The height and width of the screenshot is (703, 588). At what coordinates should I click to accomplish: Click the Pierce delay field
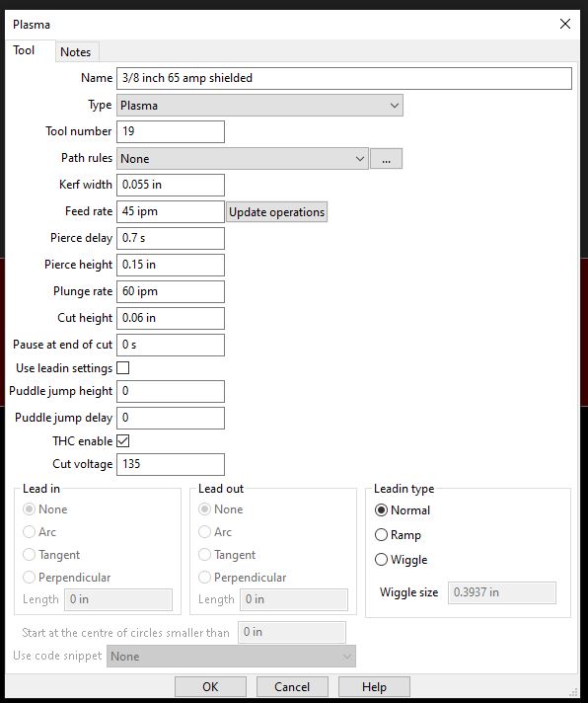[x=171, y=238]
